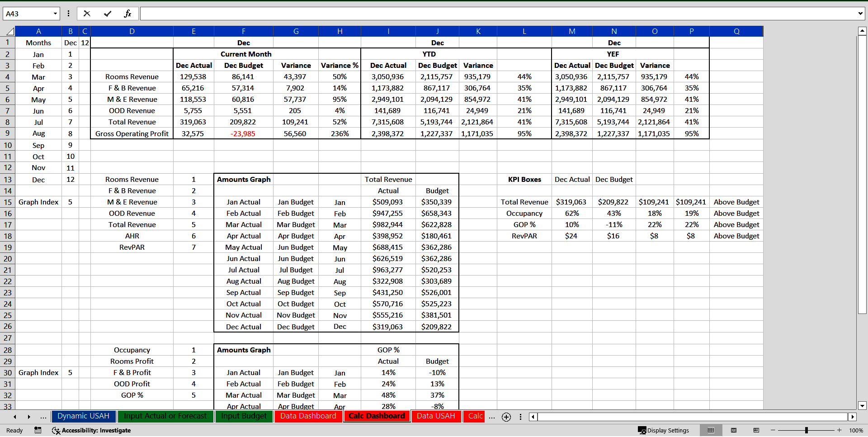Open the Dynamic USAH sheet tab
868x437 pixels.
pos(83,416)
